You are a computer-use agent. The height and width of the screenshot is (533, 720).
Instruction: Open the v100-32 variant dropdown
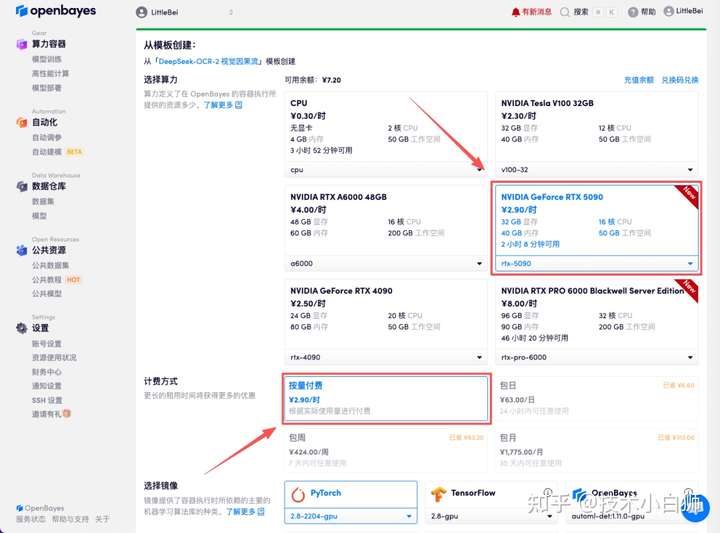[x=596, y=170]
